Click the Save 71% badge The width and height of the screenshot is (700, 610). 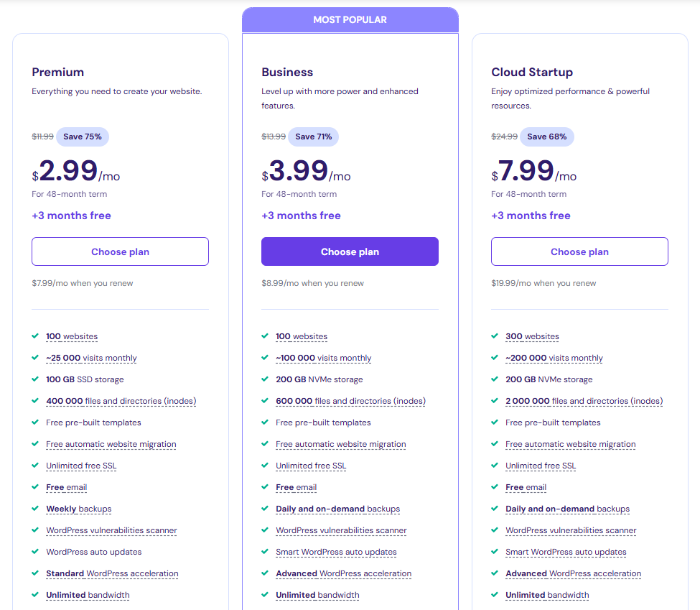314,137
